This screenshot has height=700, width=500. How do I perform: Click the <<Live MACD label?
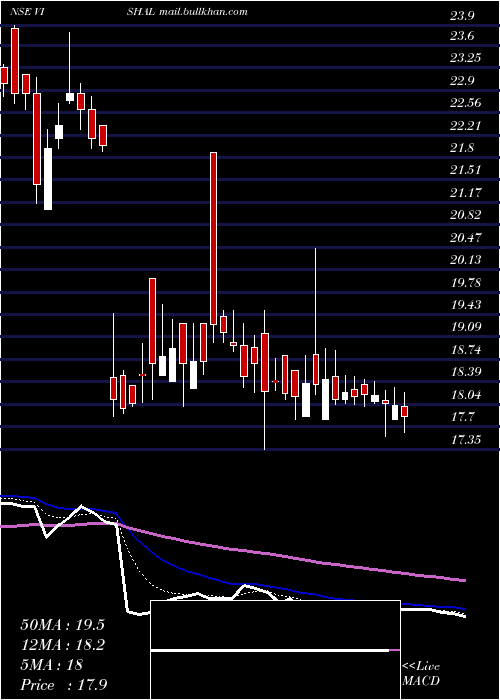click(421, 674)
